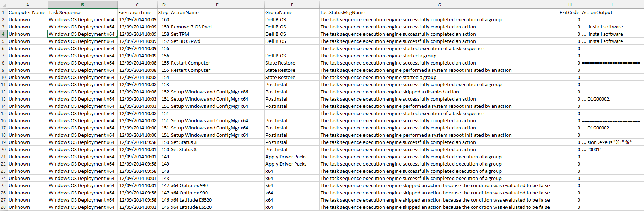Select the row 12 header

click(x=4, y=92)
